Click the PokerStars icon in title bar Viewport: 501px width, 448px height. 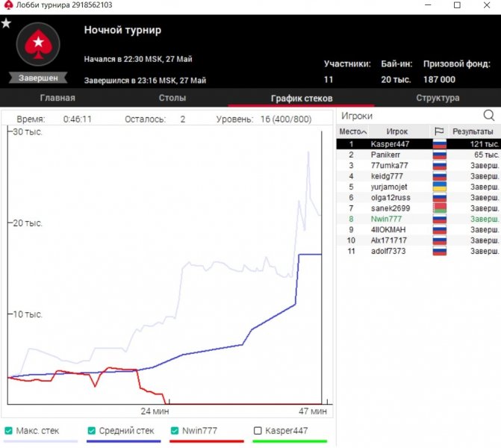coord(7,5)
